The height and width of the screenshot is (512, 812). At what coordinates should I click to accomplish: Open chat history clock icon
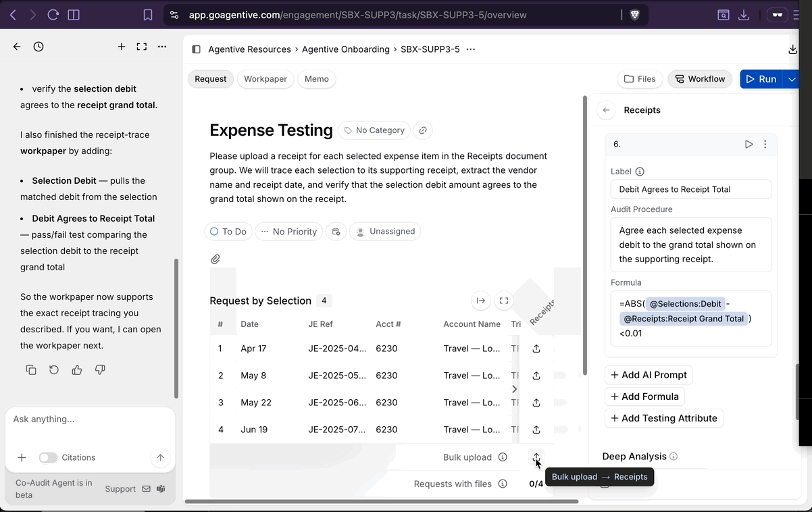click(39, 47)
